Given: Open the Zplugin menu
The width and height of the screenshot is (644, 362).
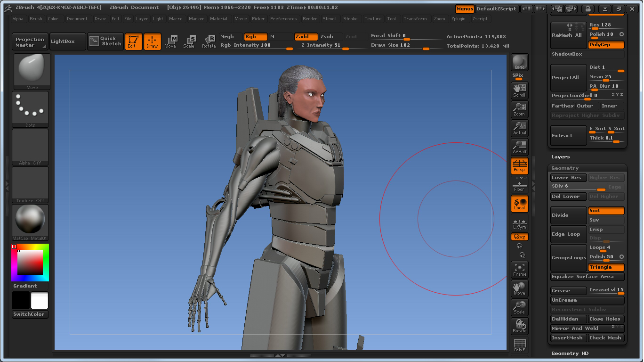Looking at the screenshot, I should (x=459, y=19).
